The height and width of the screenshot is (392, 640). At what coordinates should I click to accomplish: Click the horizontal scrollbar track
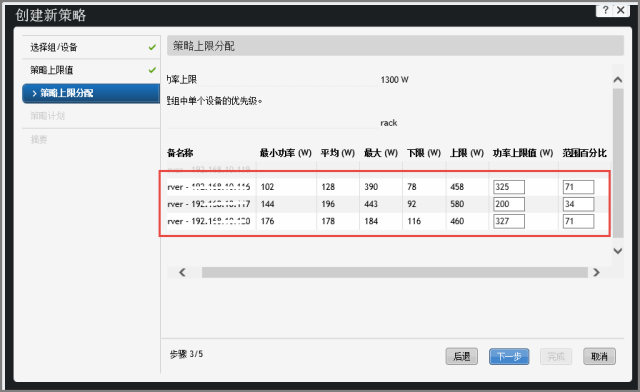tap(395, 272)
